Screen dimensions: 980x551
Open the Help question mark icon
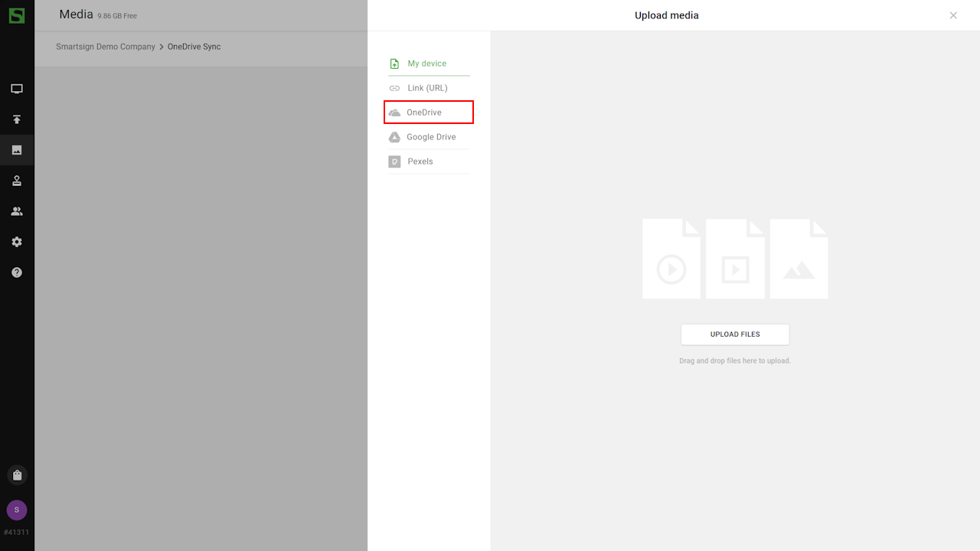tap(17, 272)
